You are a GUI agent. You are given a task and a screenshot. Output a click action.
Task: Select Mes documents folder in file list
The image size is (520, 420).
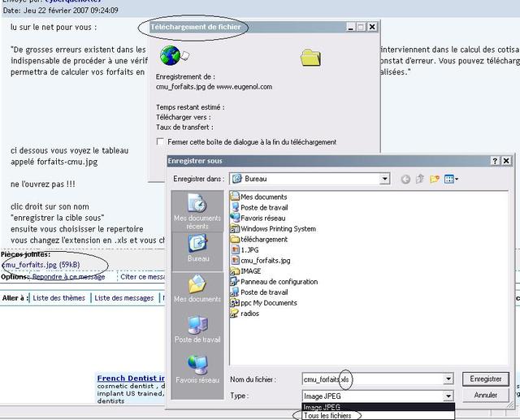coord(258,197)
